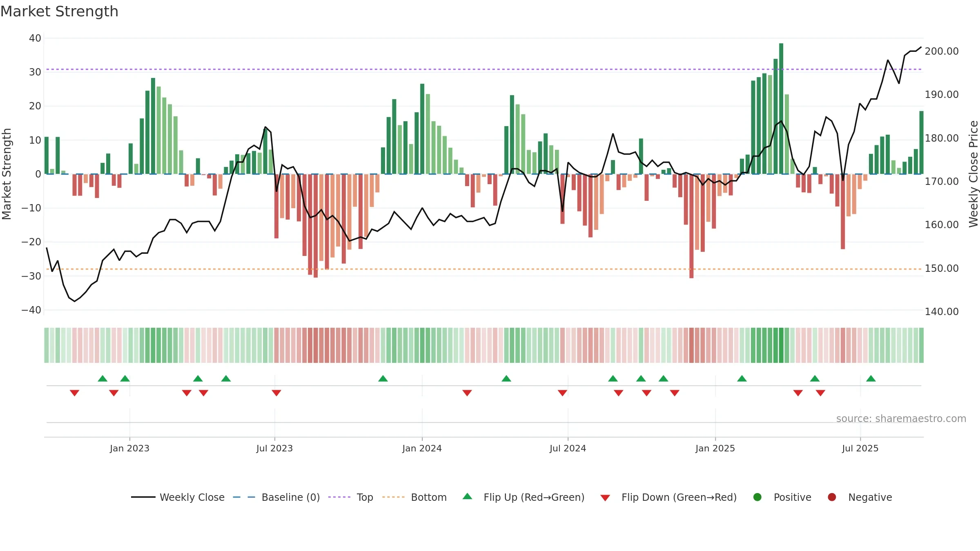Click the black Weekly Close legend line

point(143,497)
